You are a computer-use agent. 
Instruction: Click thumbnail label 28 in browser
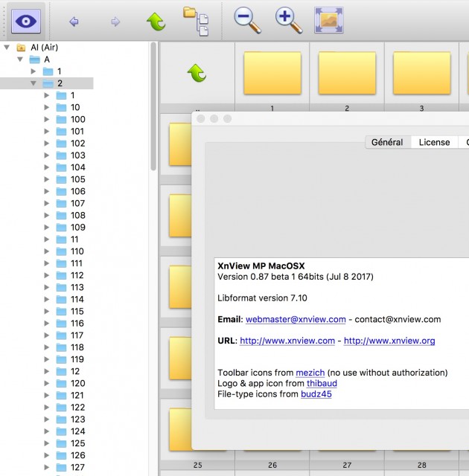[422, 465]
